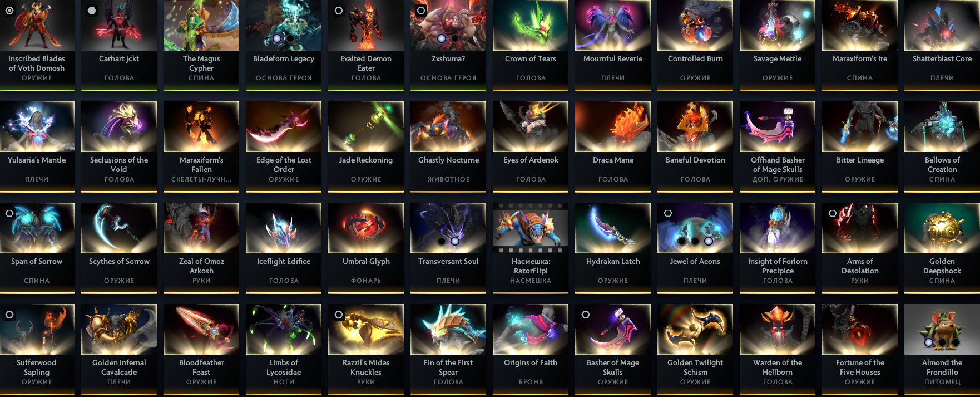Click the hexagon icon on Arms of Desolation

[x=833, y=213]
